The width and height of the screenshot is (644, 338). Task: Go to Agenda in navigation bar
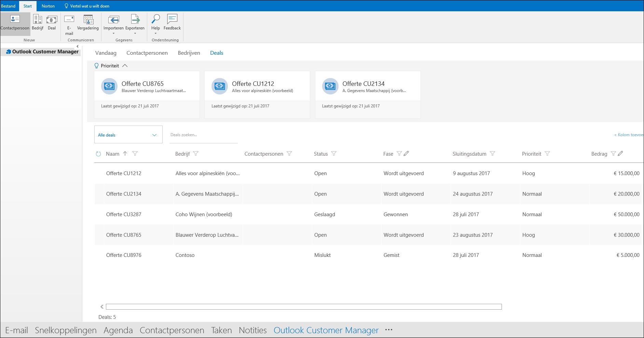(x=118, y=330)
